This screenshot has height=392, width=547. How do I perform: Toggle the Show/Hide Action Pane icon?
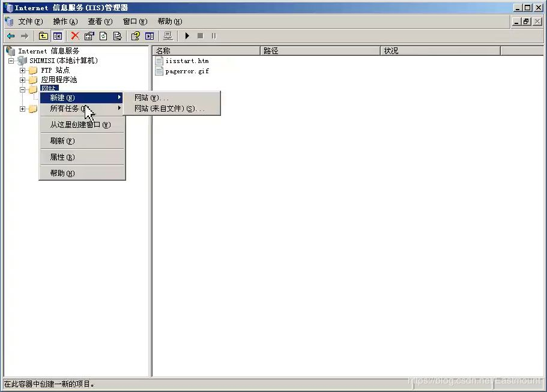click(x=150, y=36)
